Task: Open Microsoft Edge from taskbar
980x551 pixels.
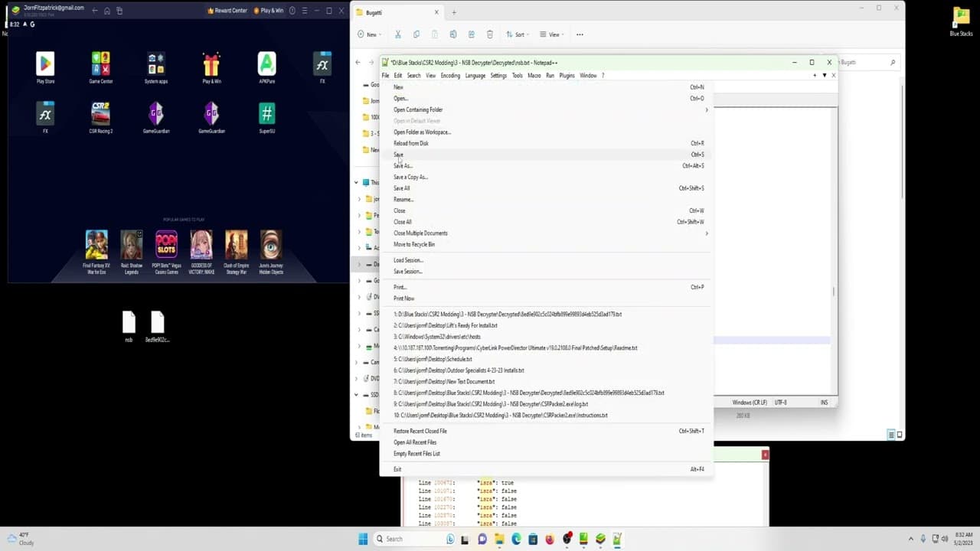Action: click(x=516, y=539)
